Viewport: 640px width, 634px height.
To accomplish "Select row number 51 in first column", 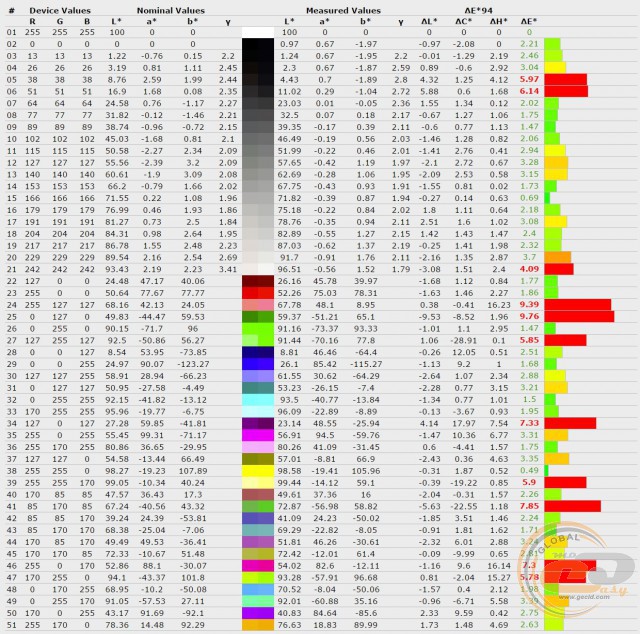I will [11, 625].
